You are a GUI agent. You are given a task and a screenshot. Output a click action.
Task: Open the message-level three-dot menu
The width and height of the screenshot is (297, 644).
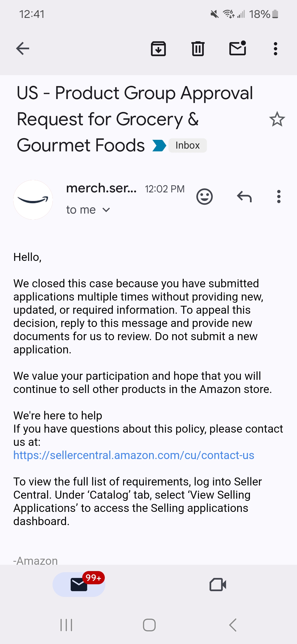click(279, 197)
